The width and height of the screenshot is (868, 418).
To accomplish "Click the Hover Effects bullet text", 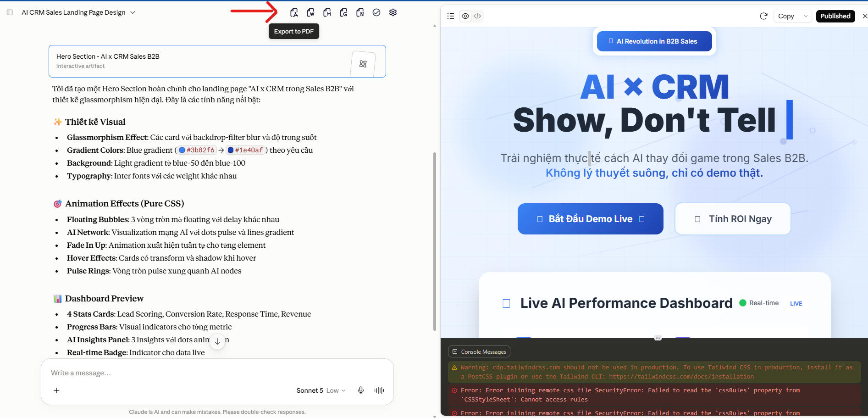I will 161,258.
